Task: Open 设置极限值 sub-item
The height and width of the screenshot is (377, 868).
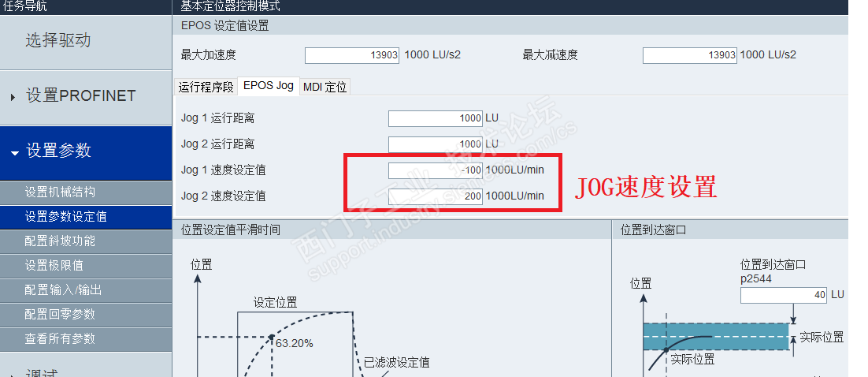Action: (x=86, y=266)
